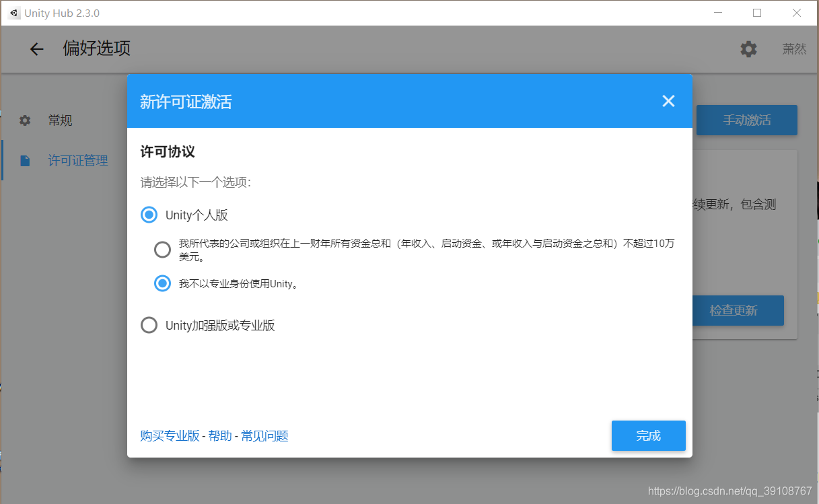Click the 常规 gear icon in sidebar
The height and width of the screenshot is (504, 819).
tap(25, 120)
